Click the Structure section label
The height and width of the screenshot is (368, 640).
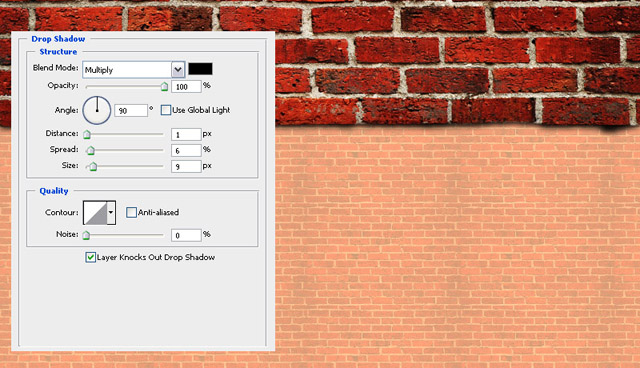(58, 52)
